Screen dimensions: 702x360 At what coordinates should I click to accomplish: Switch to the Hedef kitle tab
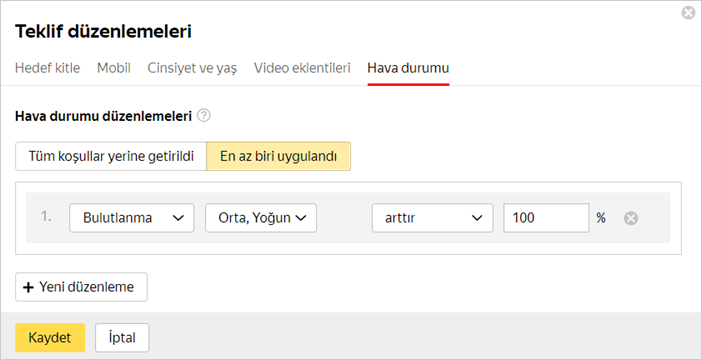coord(47,69)
